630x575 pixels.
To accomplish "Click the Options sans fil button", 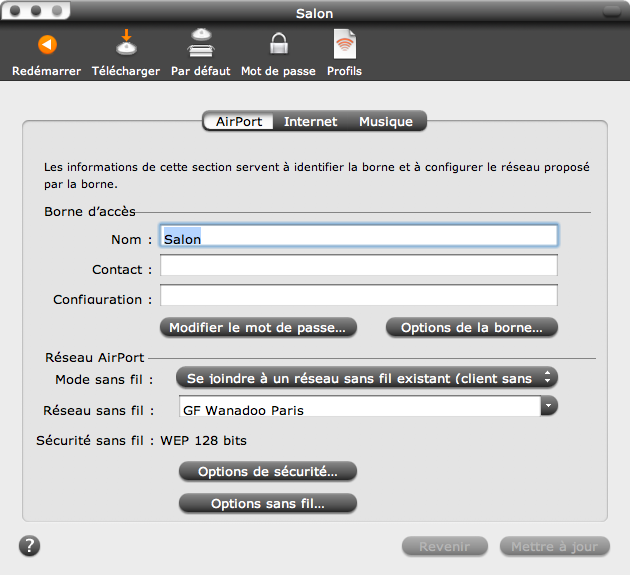I will click(267, 503).
